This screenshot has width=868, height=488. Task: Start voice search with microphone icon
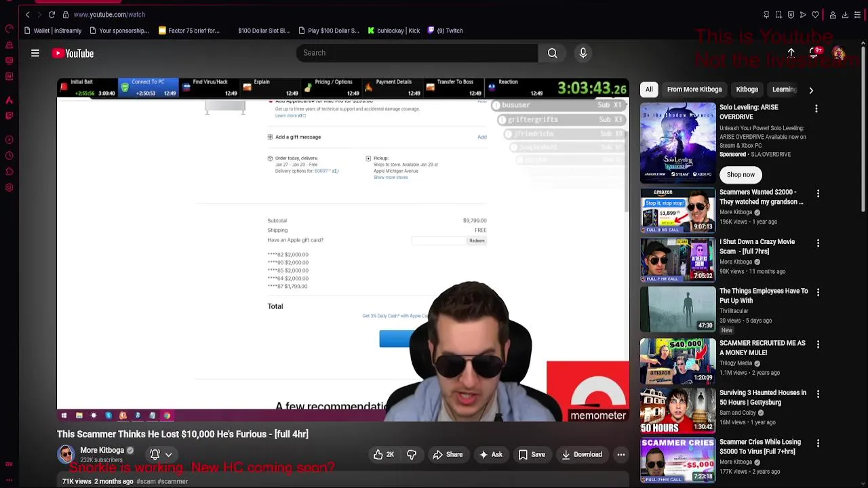coord(583,53)
